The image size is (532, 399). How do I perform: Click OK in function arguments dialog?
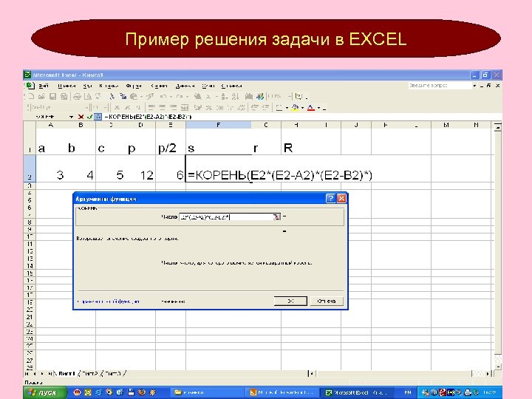click(290, 301)
